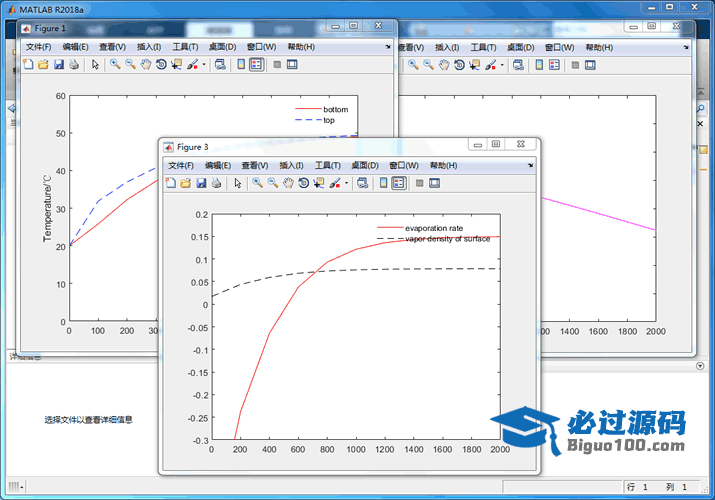Select Brush data tool in Figure 3

click(335, 183)
